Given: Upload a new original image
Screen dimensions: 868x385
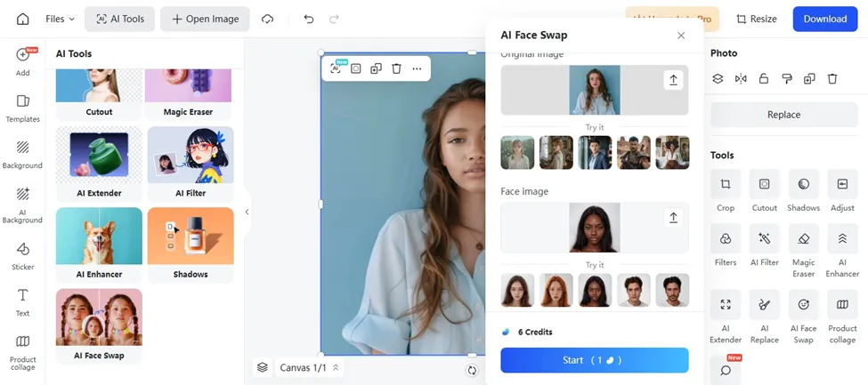Looking at the screenshot, I should [673, 80].
